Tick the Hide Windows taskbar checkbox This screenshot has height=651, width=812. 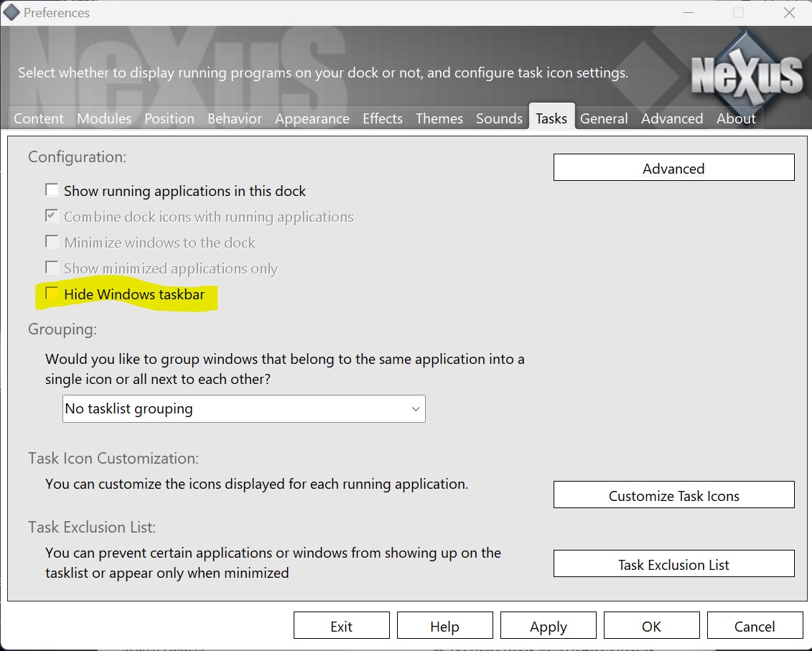52,294
